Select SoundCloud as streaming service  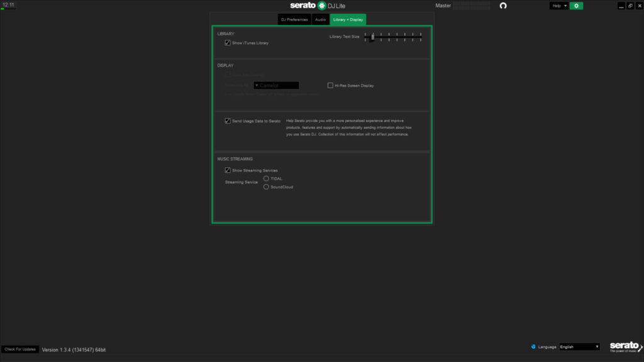[266, 187]
